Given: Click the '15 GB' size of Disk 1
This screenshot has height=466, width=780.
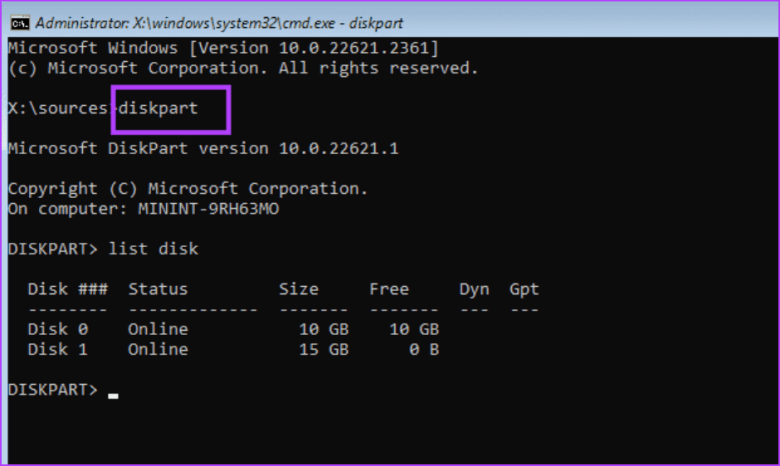Looking at the screenshot, I should (324, 349).
